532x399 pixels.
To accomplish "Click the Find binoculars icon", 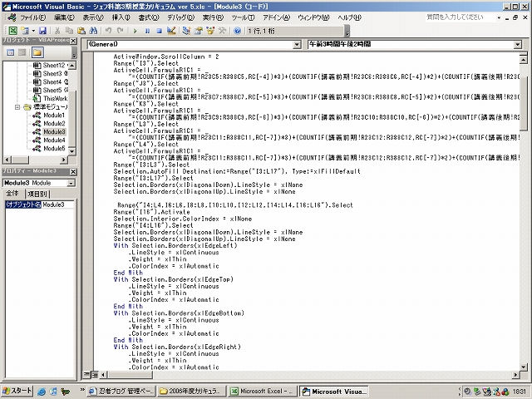I will tap(93, 31).
